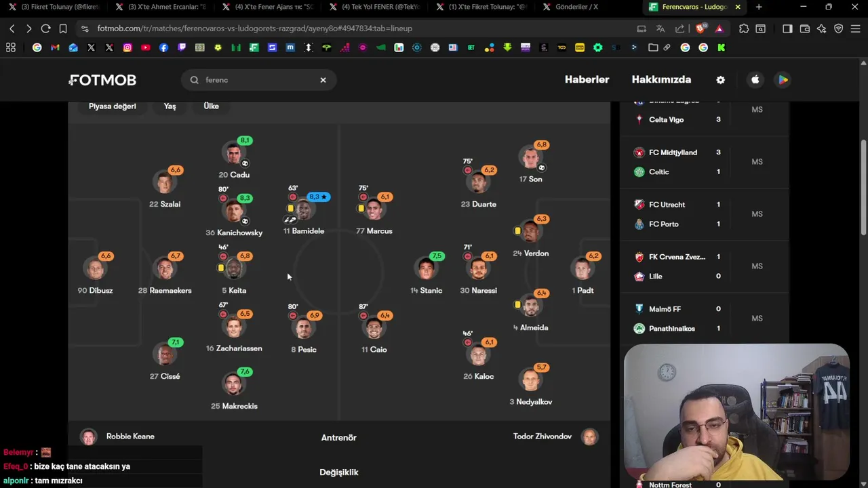Go forward in browser history
868x488 pixels.
tap(28, 28)
